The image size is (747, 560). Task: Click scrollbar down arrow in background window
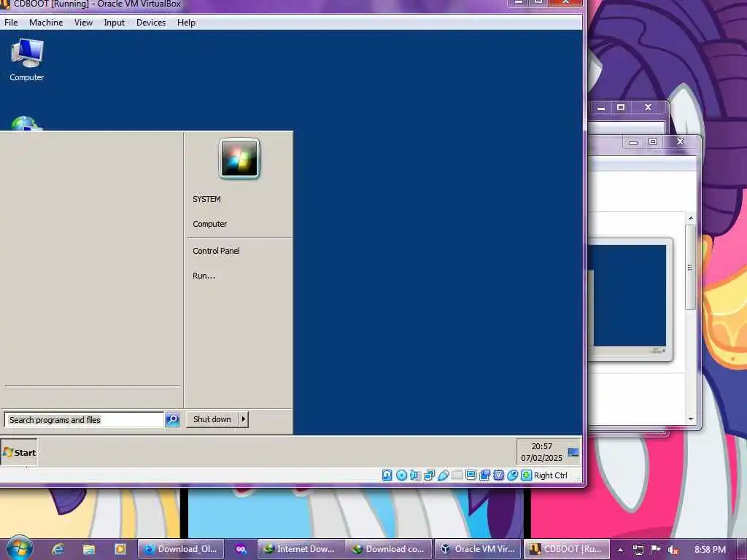691,419
